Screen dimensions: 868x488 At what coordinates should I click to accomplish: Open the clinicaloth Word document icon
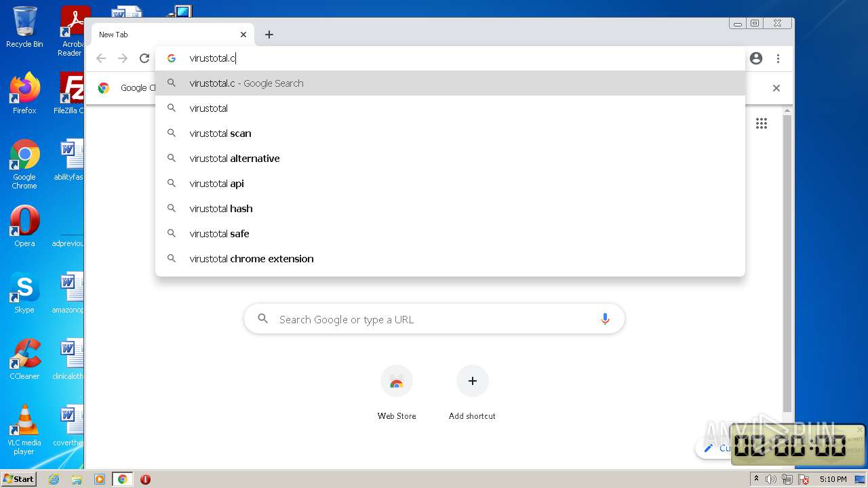68,359
